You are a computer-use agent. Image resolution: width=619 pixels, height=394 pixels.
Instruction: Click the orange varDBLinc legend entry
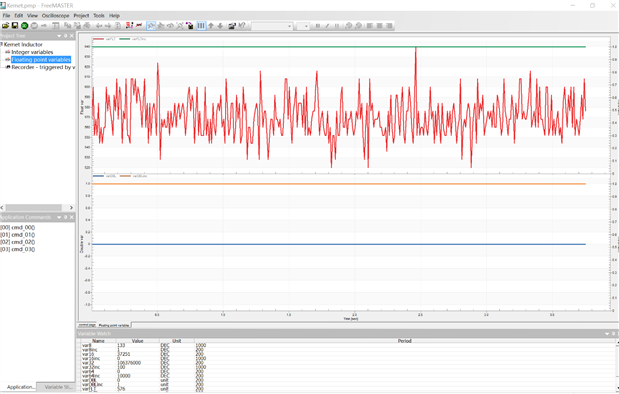[x=133, y=176]
